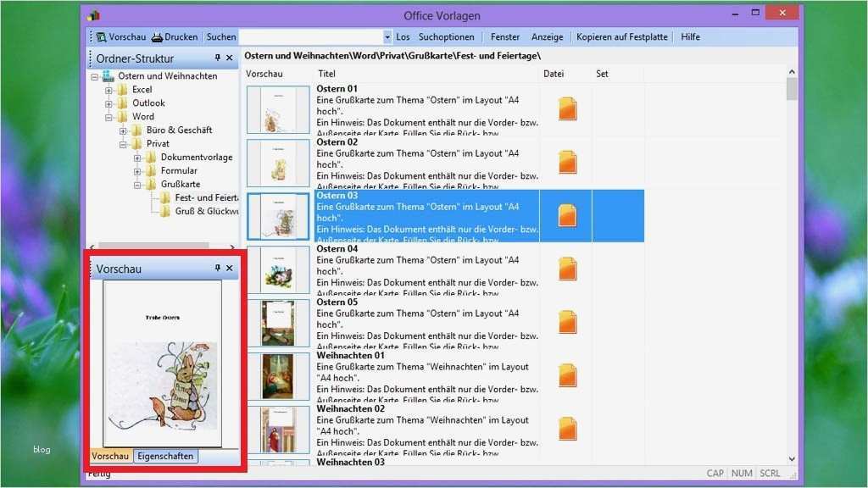Select the Excel folder icon
This screenshot has height=488, width=868.
point(122,89)
